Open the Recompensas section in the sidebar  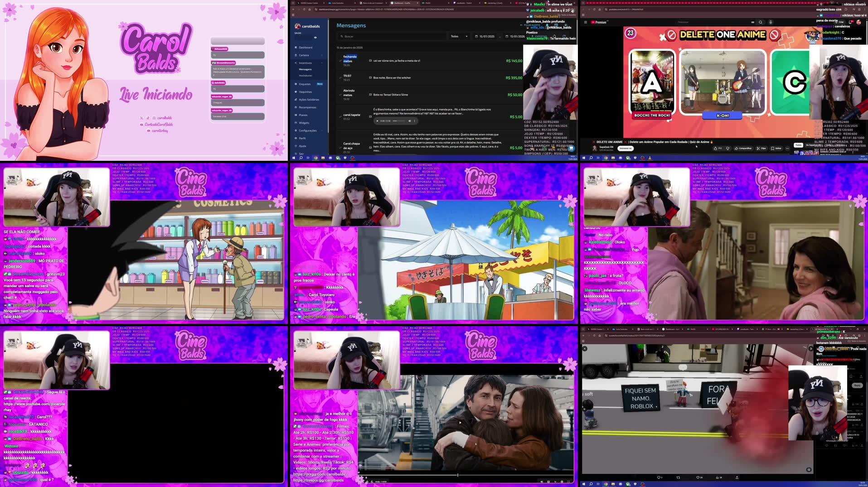pyautogui.click(x=307, y=107)
